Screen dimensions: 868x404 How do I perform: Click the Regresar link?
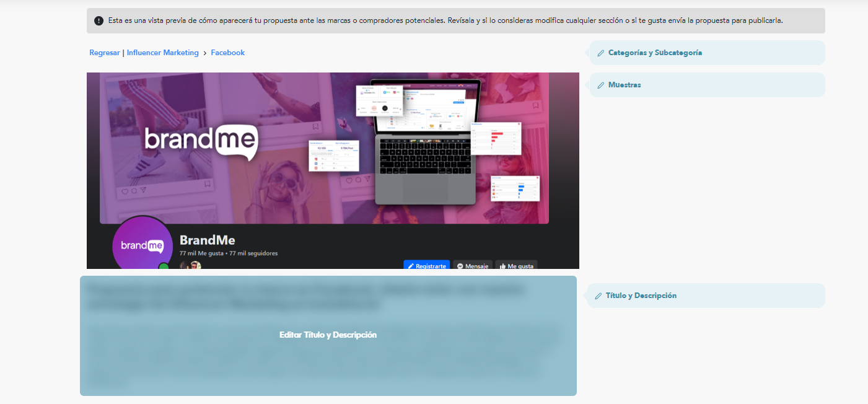pos(104,53)
